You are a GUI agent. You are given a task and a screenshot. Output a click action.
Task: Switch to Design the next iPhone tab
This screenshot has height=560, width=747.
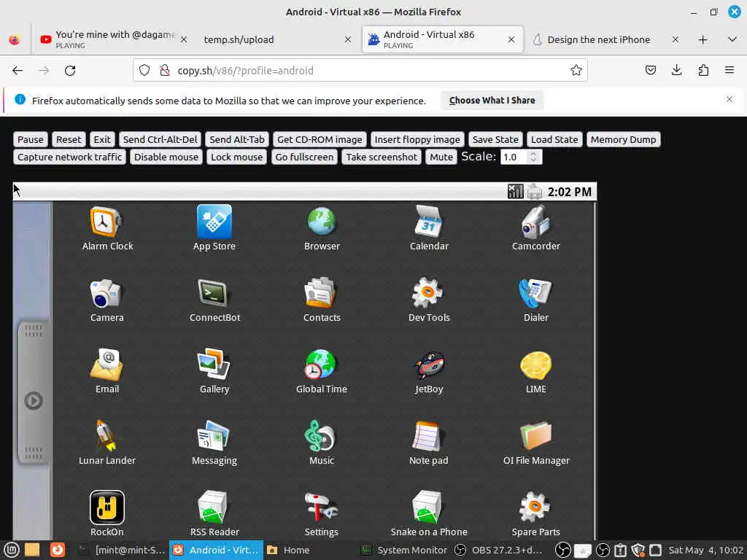point(605,39)
